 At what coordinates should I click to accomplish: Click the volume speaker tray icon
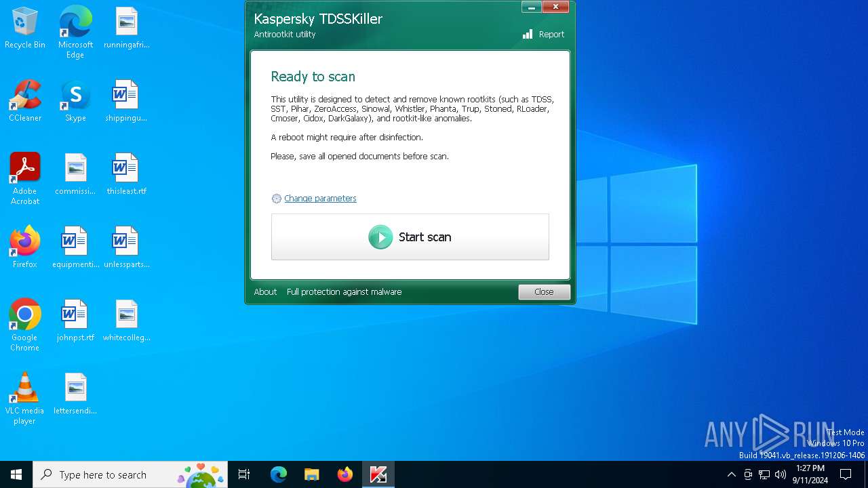click(x=781, y=474)
